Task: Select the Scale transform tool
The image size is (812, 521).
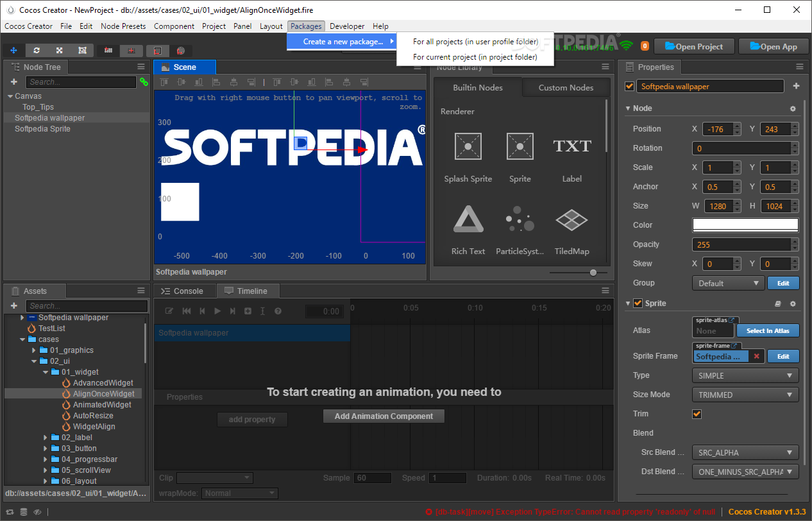Action: click(x=59, y=50)
